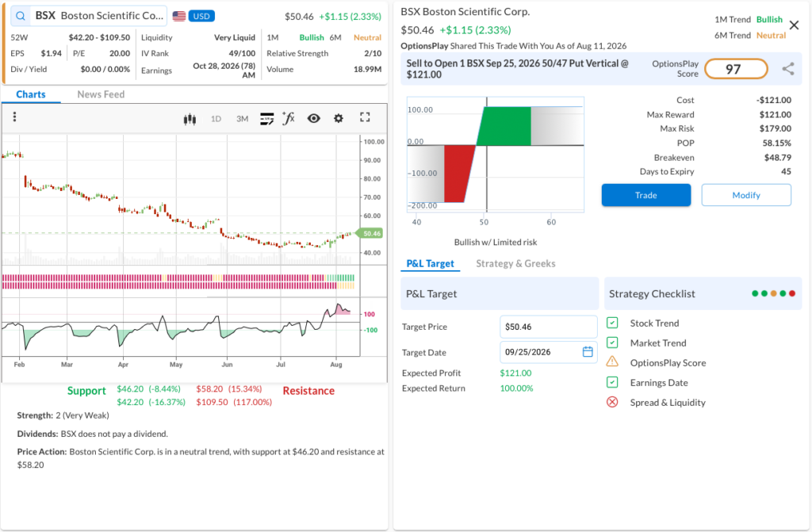The height and width of the screenshot is (532, 812).
Task: Expand chart to fullscreen
Action: (x=365, y=117)
